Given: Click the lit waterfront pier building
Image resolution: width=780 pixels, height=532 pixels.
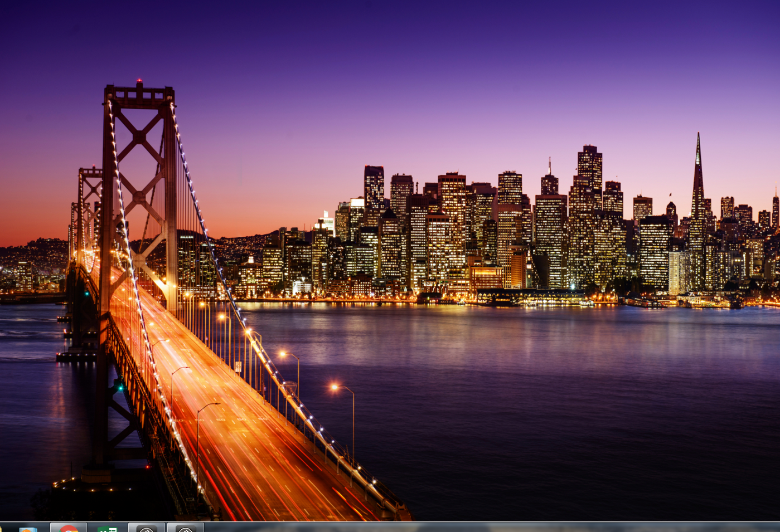Looking at the screenshot, I should (x=530, y=297).
